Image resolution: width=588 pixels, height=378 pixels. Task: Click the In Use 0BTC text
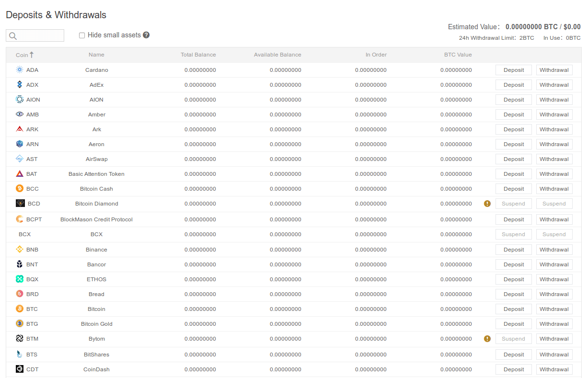[562, 38]
